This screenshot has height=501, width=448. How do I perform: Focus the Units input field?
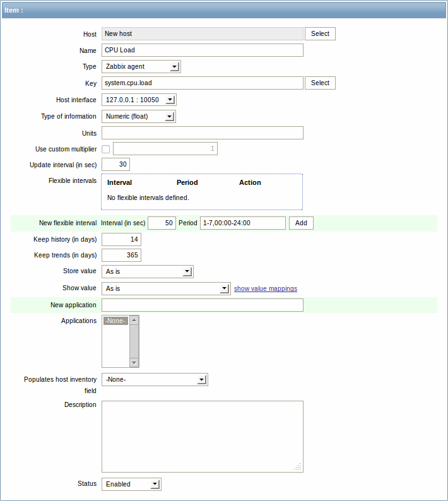point(203,133)
